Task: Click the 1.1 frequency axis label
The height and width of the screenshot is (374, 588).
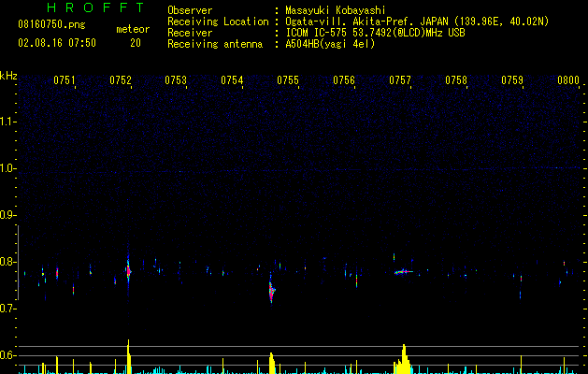Action: click(7, 122)
